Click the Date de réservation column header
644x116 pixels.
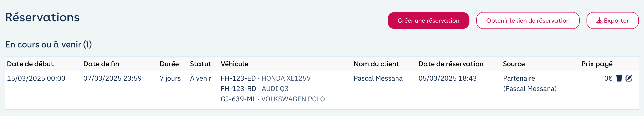coord(451,64)
